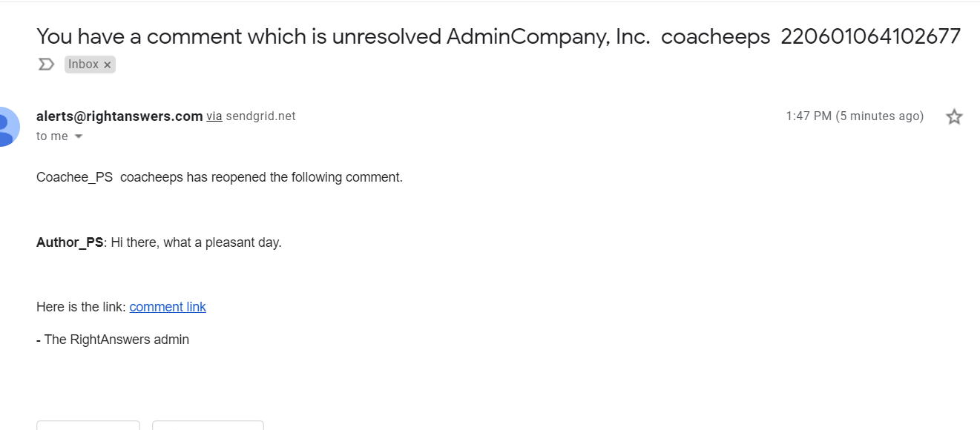Screen dimensions: 980x430
Task: Click the underlined "via" link
Action: pos(214,116)
